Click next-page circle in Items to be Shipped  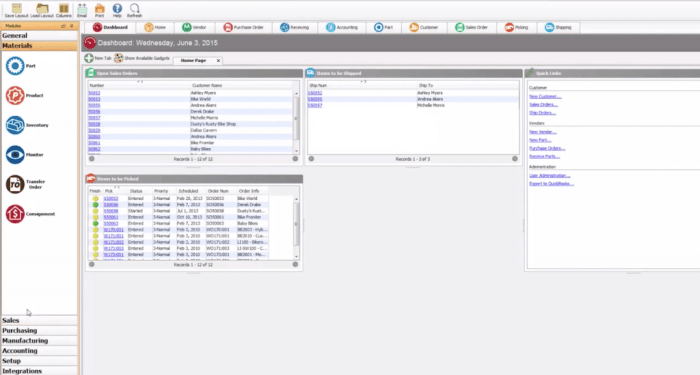tap(515, 158)
